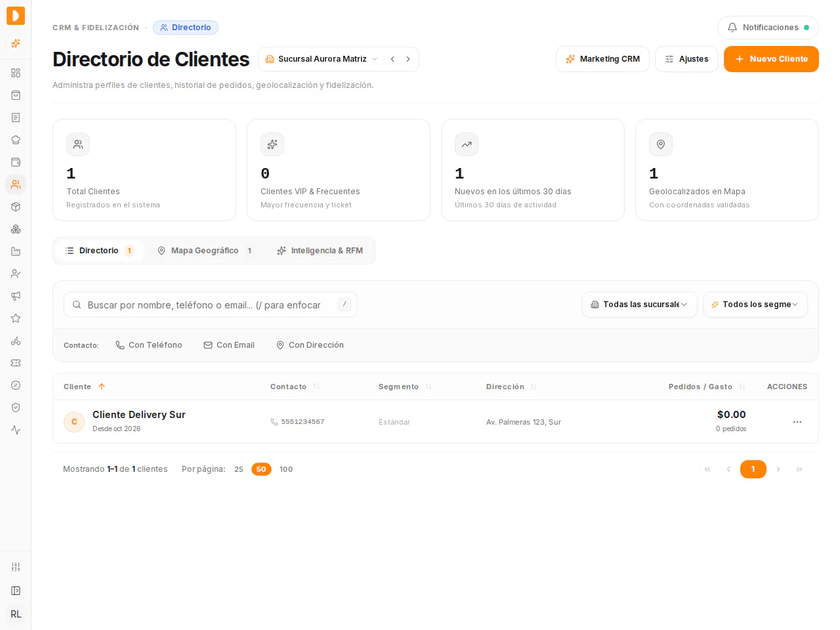Go to the next branch with right chevron

pyautogui.click(x=408, y=59)
